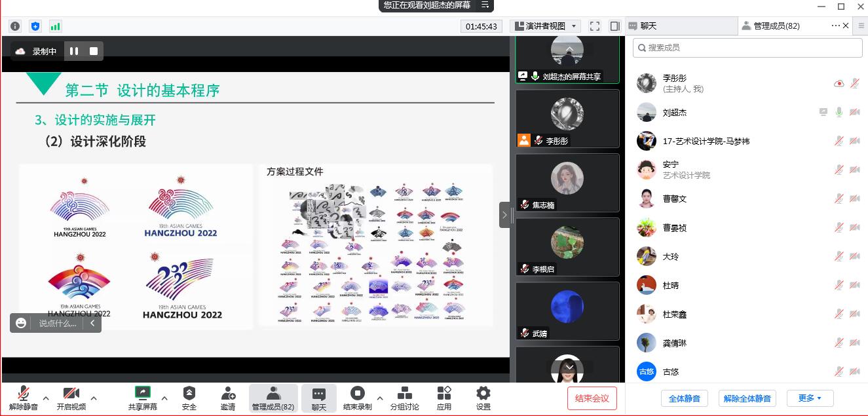Open Settings (设置) gear icon
The width and height of the screenshot is (868, 416).
click(483, 393)
